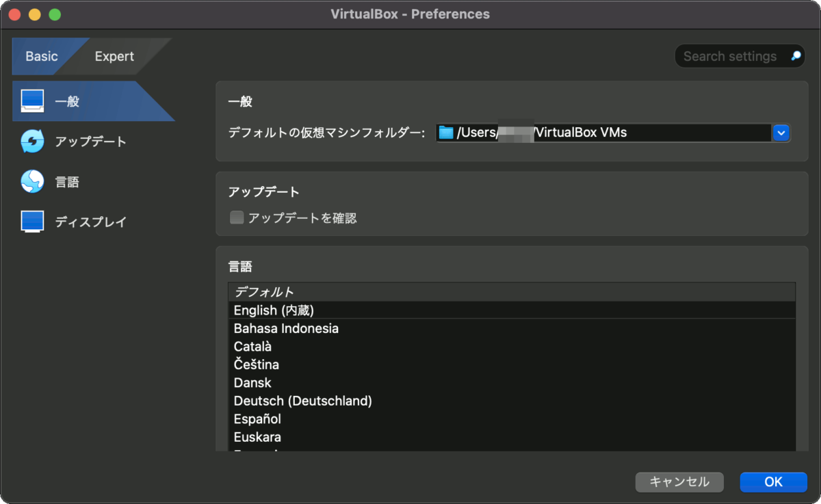
Task: Confirm preferences with the OK button
Action: (773, 482)
